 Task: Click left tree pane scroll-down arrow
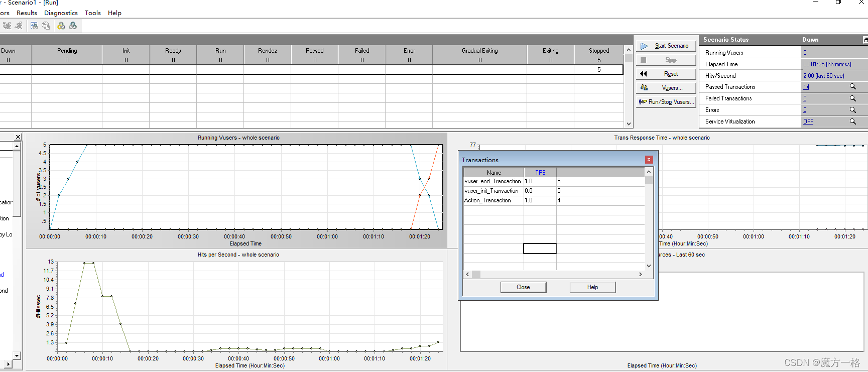pyautogui.click(x=17, y=355)
